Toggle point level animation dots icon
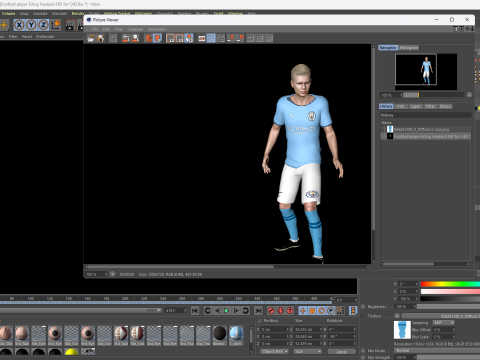This screenshot has width=480, height=360. (x=340, y=311)
